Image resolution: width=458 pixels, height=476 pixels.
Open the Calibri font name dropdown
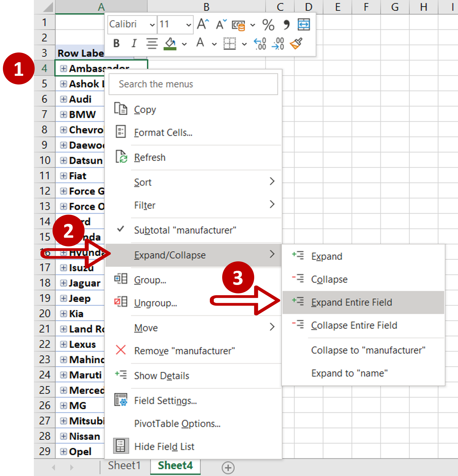(152, 25)
